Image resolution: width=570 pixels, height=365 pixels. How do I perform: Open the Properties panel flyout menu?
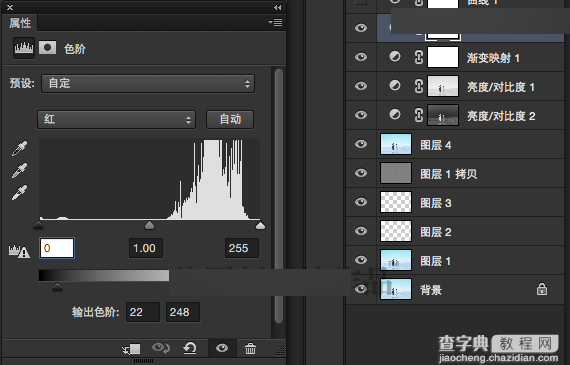tap(276, 23)
